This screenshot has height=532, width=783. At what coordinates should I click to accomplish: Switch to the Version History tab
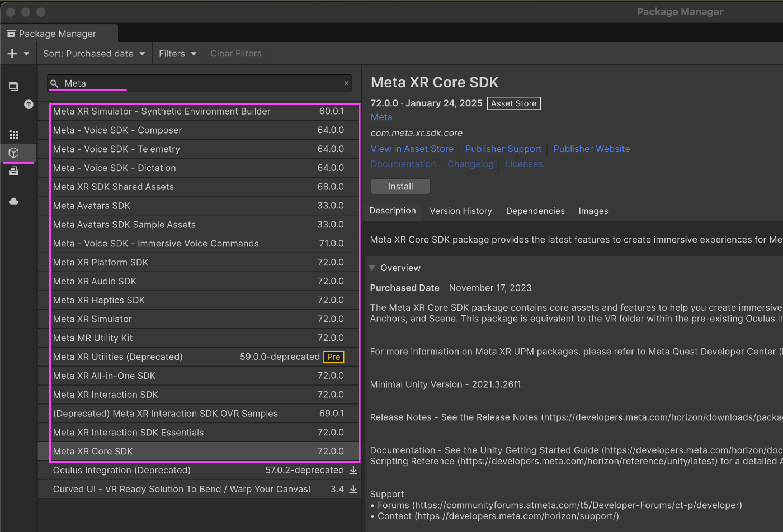tap(461, 211)
